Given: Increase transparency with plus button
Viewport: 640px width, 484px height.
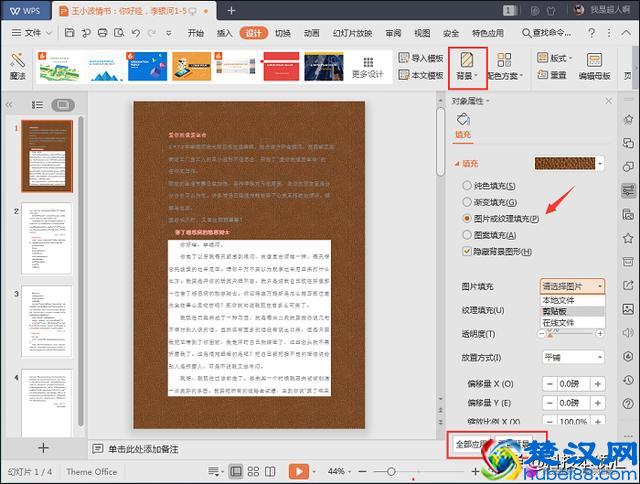Looking at the screenshot, I should tap(600, 334).
